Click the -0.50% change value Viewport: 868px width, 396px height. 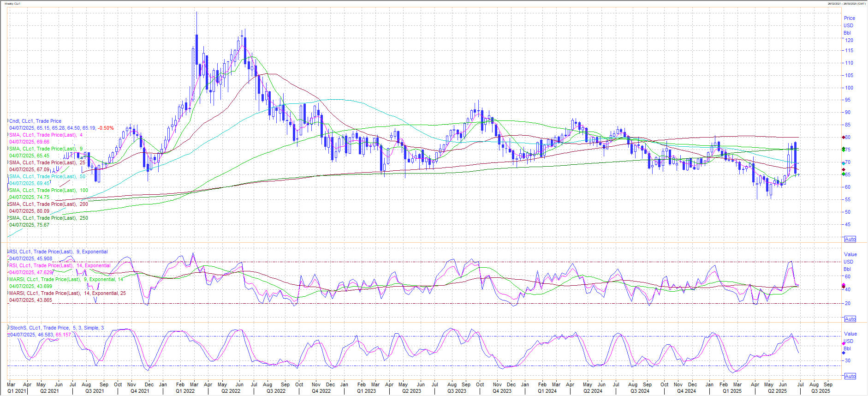point(106,128)
